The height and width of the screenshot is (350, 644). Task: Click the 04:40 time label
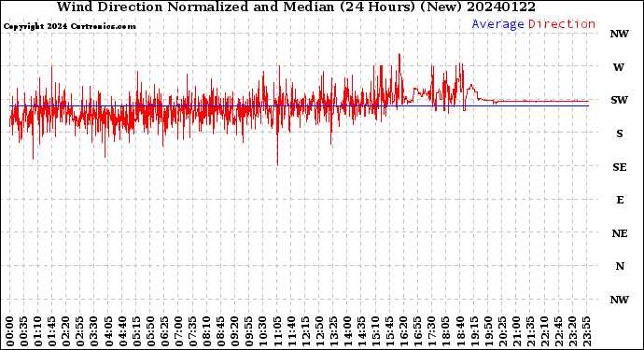point(122,331)
